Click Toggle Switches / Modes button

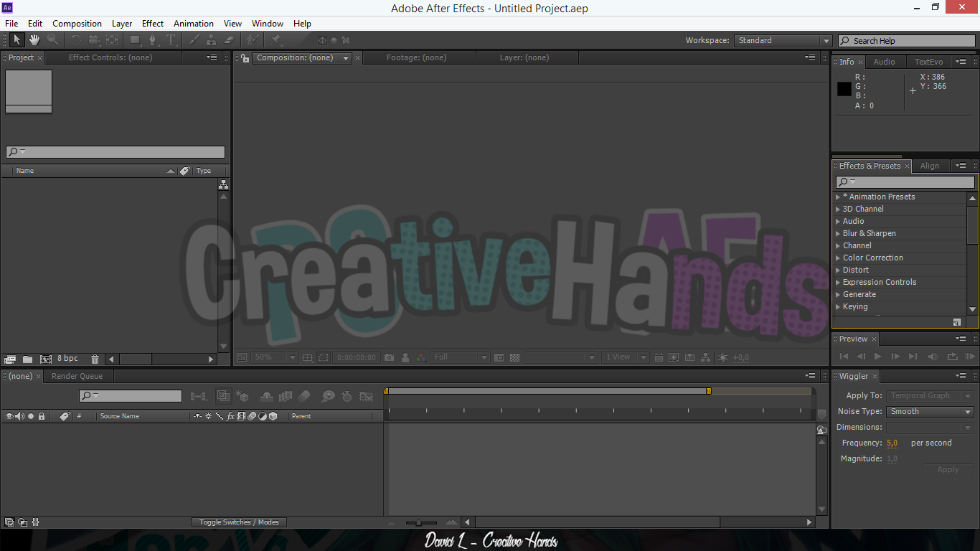(239, 522)
